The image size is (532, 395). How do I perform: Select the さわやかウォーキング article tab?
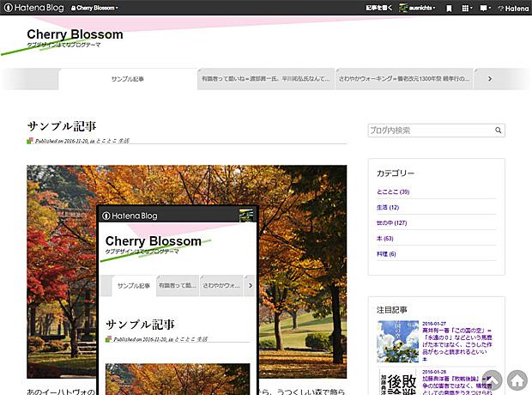pos(404,79)
